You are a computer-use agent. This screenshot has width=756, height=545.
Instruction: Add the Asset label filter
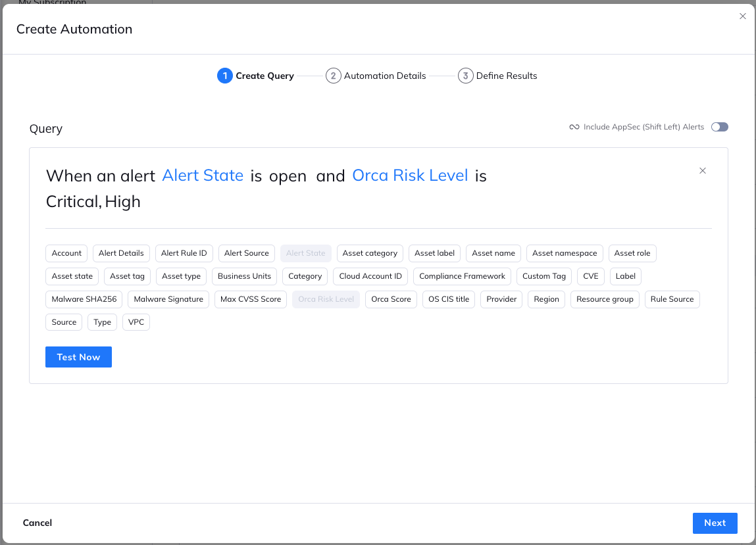[434, 253]
